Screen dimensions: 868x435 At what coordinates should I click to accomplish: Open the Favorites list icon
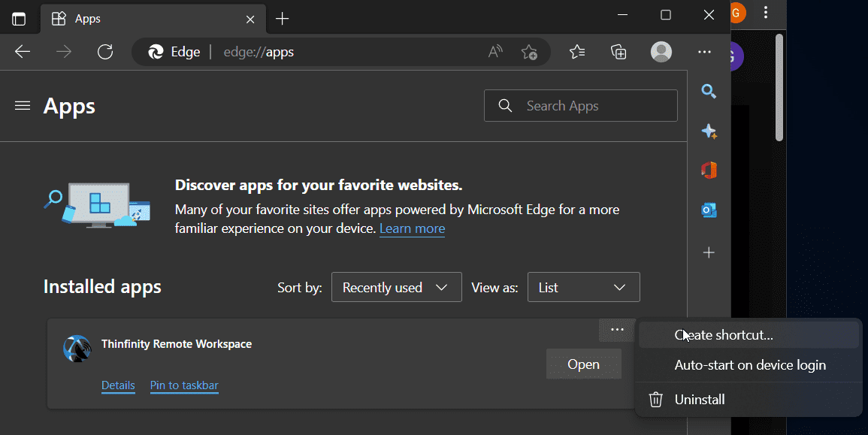pos(576,51)
